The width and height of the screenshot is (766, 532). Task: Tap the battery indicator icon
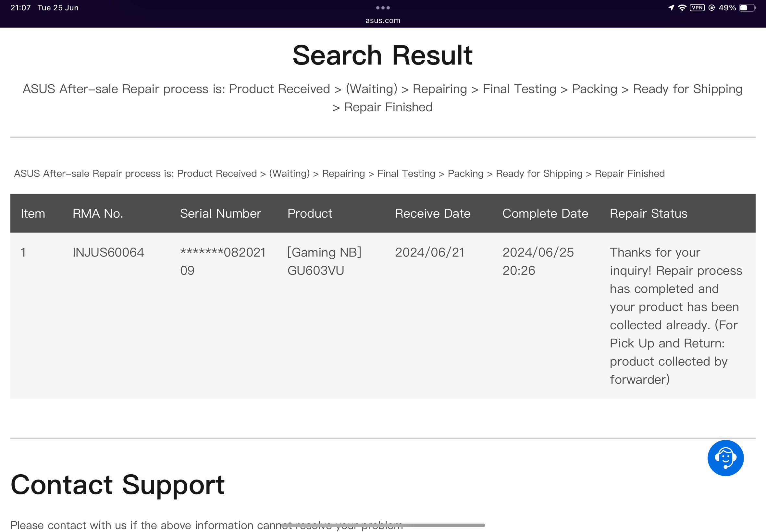[x=747, y=8]
